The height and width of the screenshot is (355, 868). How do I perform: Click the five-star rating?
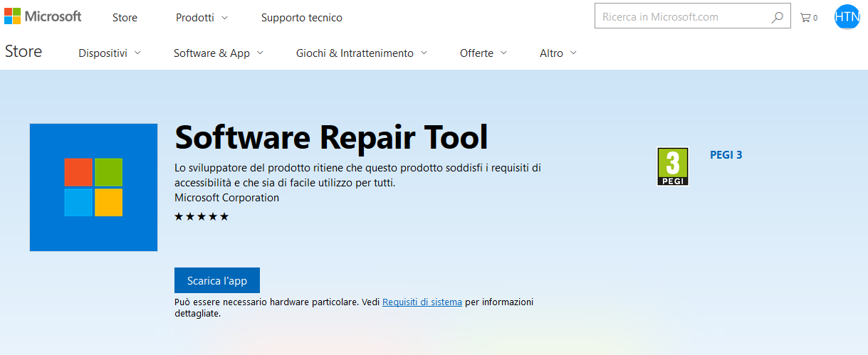202,216
